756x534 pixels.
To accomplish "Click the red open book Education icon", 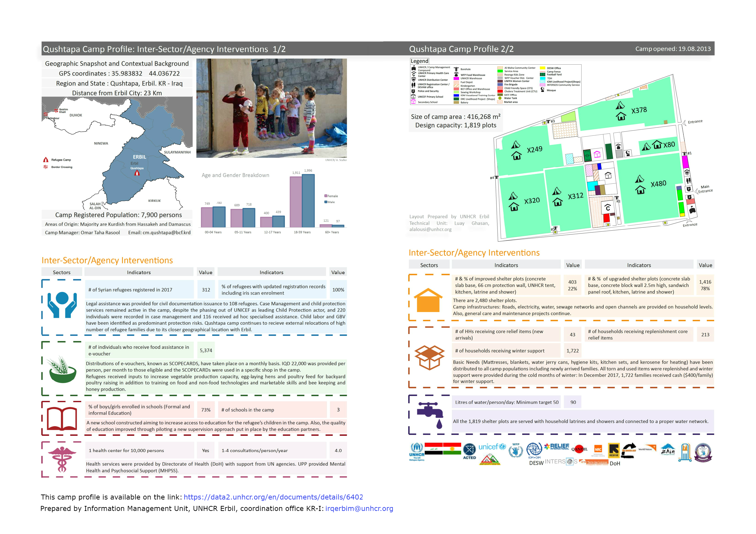I will coord(62,418).
